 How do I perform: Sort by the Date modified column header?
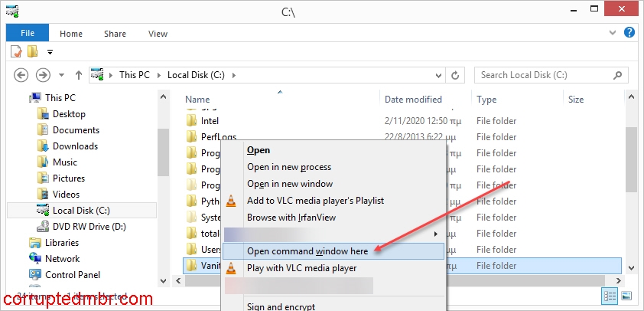point(413,100)
